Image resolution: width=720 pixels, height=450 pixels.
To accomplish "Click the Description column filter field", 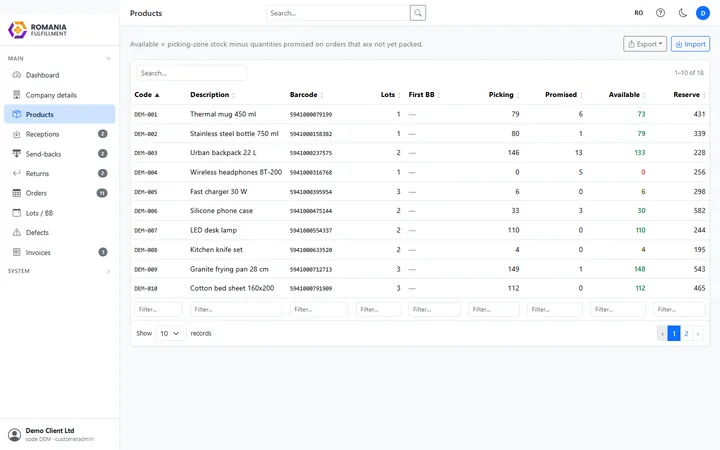I will (236, 309).
